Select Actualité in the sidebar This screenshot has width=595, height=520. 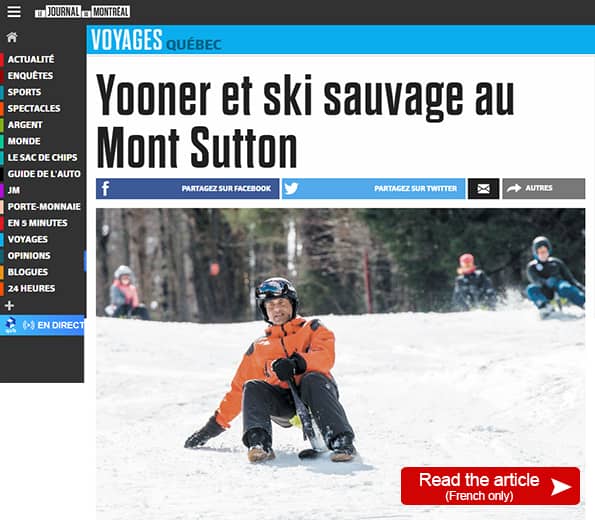[31, 59]
